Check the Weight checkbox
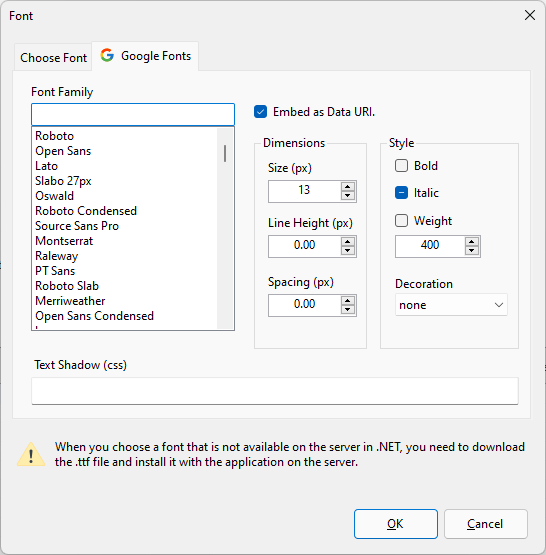Screen dimensions: 546x555 click(401, 221)
